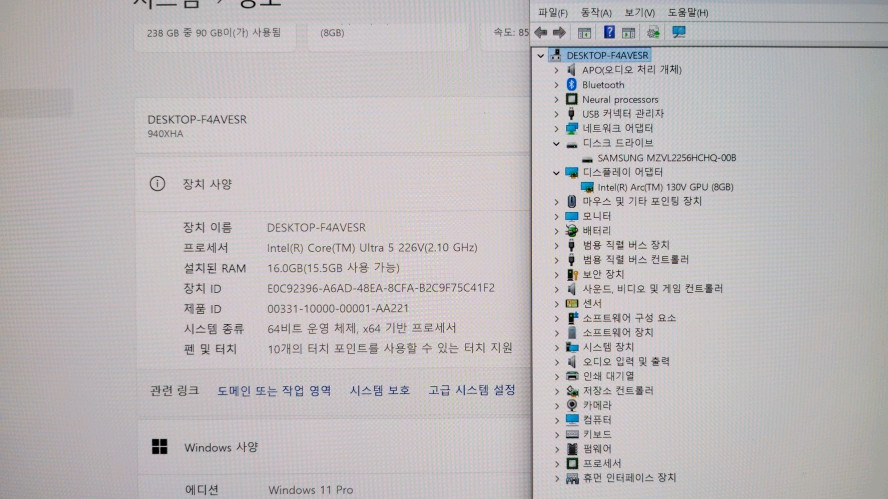This screenshot has height=499, width=888.
Task: Click the 모니터 monitor icon
Action: tap(571, 216)
